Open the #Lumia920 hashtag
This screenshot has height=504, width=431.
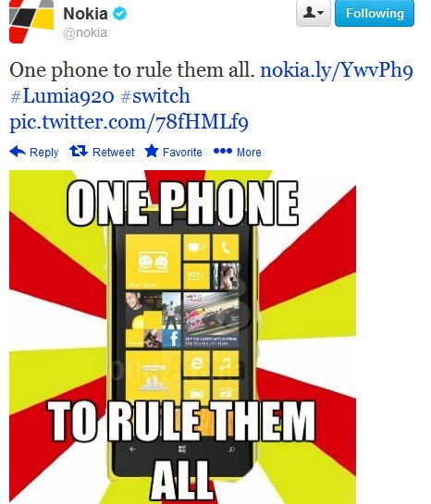click(62, 96)
